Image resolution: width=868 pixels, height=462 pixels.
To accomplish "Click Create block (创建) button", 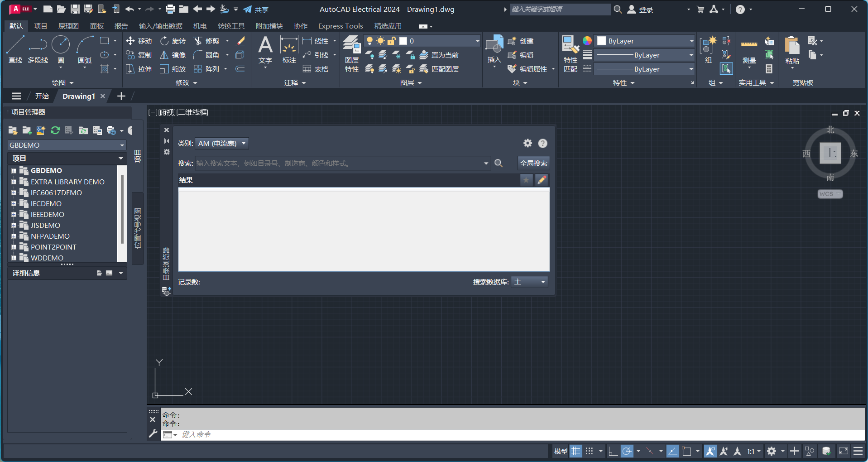I will pyautogui.click(x=521, y=41).
